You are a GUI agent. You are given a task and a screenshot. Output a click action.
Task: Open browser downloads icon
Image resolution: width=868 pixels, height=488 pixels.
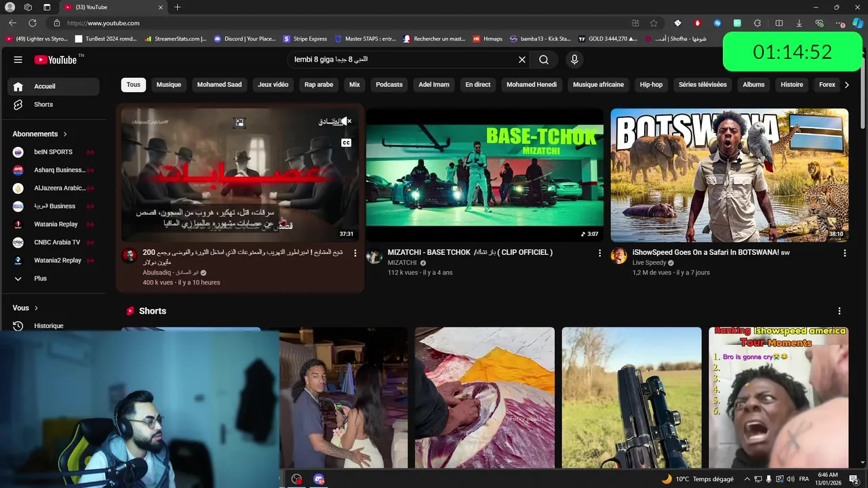coord(799,23)
